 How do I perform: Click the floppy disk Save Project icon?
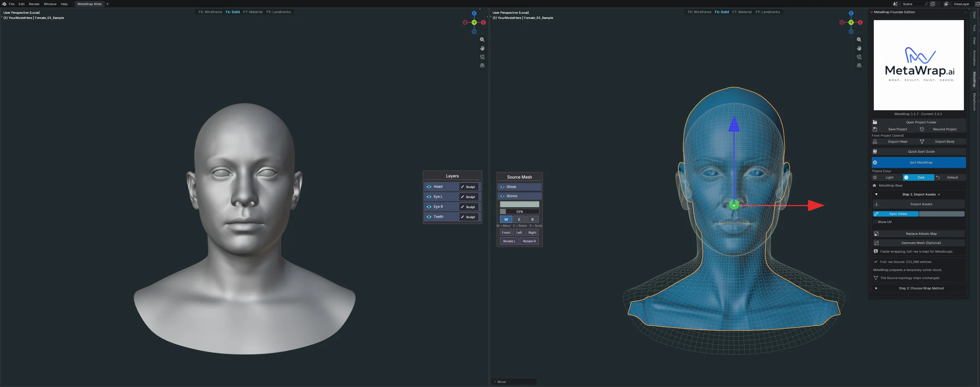click(875, 129)
